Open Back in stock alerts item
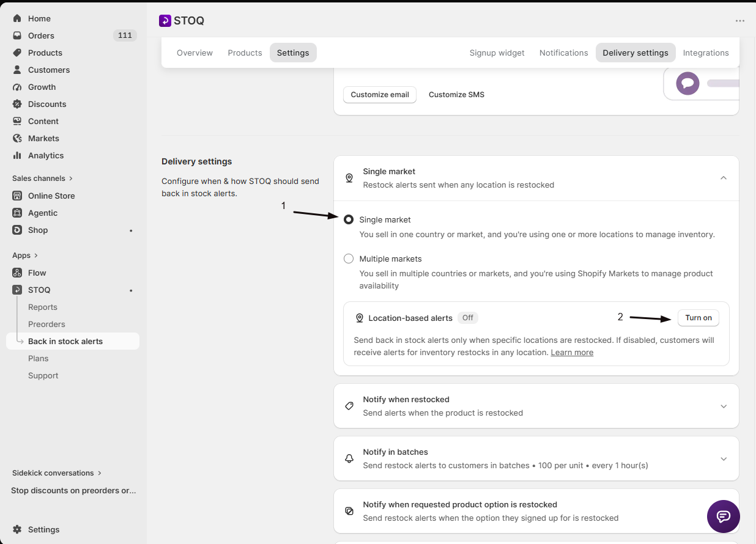The image size is (756, 544). (x=73, y=341)
